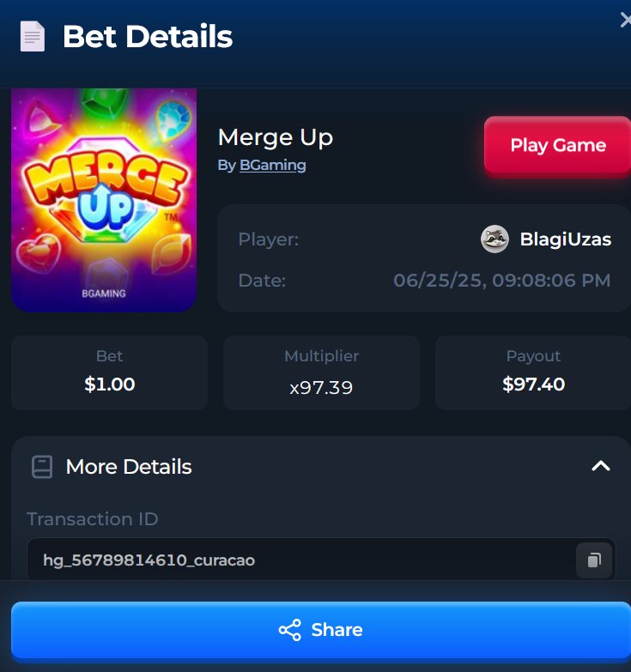Click the More Details header text
The width and height of the screenshot is (631, 672).
pyautogui.click(x=129, y=466)
